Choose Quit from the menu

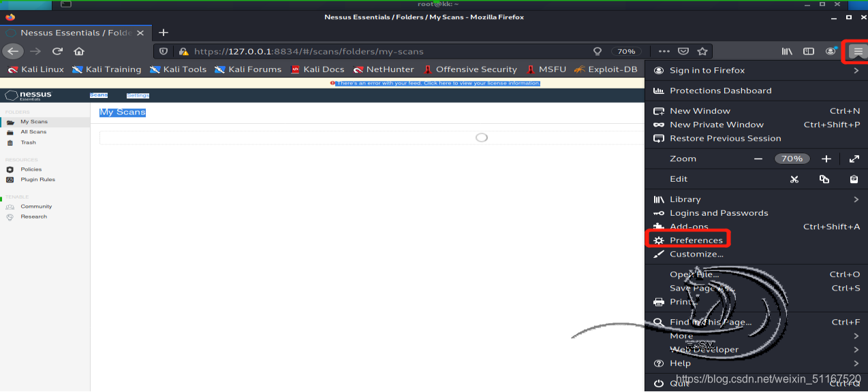coord(756,383)
